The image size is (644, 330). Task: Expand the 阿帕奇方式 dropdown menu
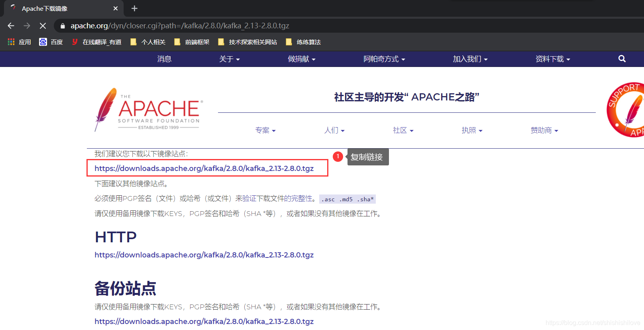coord(384,59)
